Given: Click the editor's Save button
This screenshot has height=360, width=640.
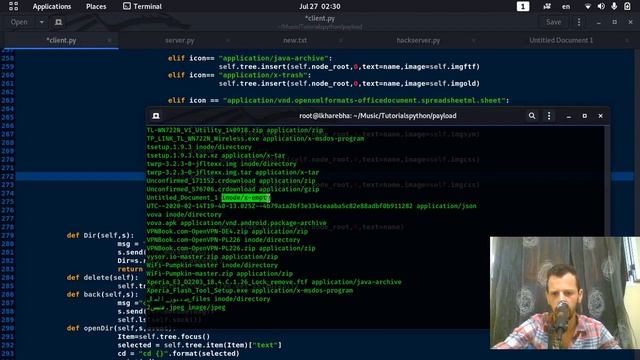Looking at the screenshot, I should (553, 22).
